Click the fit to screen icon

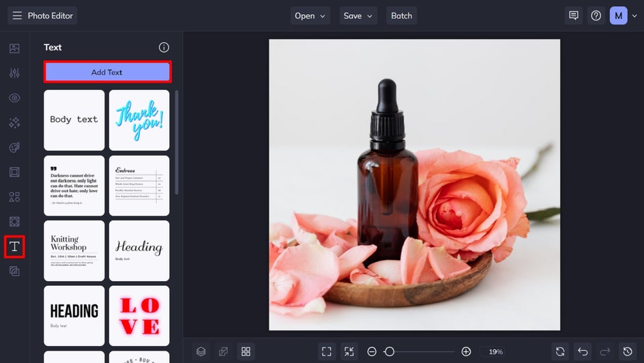[x=327, y=351]
